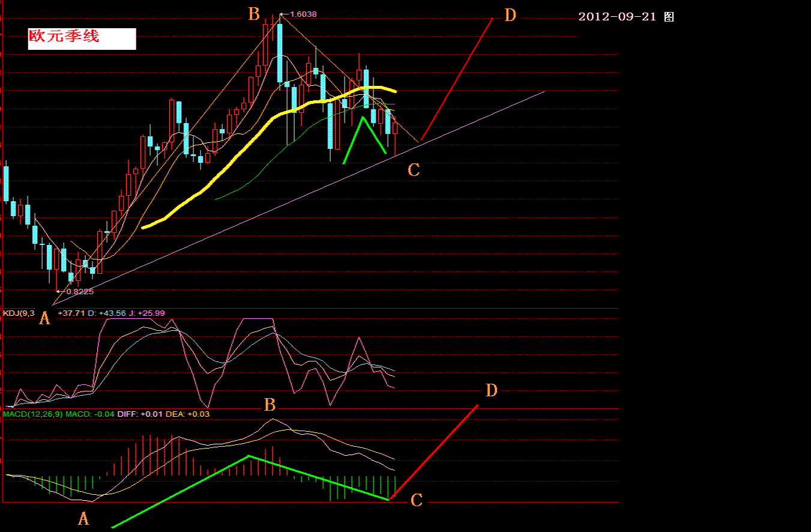Screen dimensions: 811x532
Task: Click the 0.8225 low price label
Action: point(79,291)
